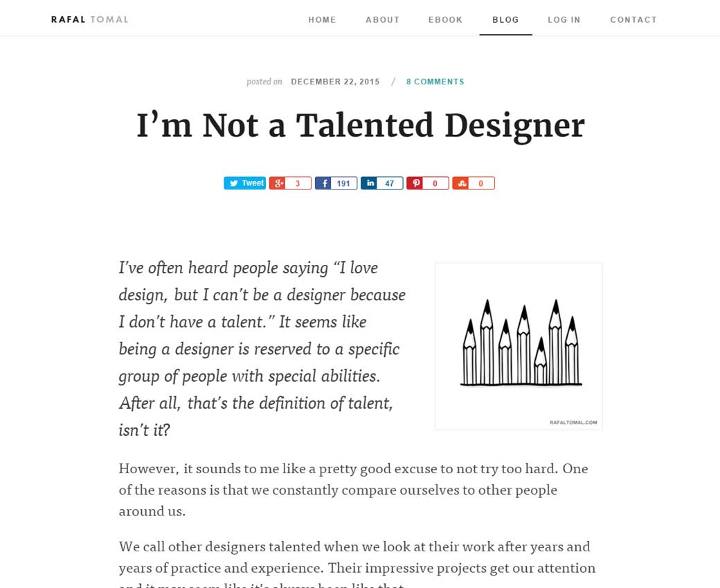Click the Facebook share count 191
This screenshot has height=588, width=720.
coord(344,183)
